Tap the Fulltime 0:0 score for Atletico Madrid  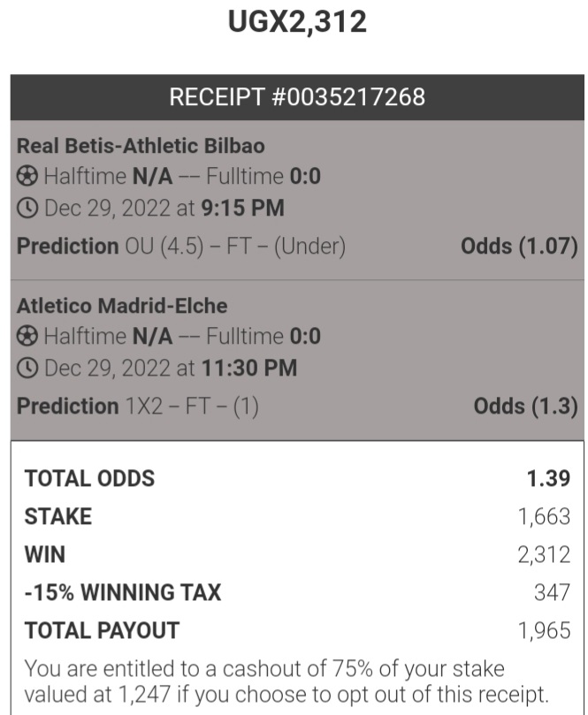[263, 337]
